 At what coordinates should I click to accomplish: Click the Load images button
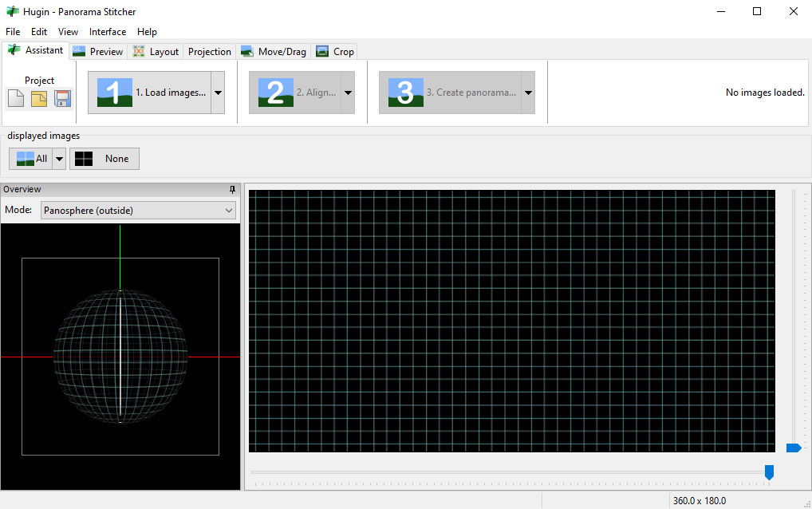coord(150,93)
